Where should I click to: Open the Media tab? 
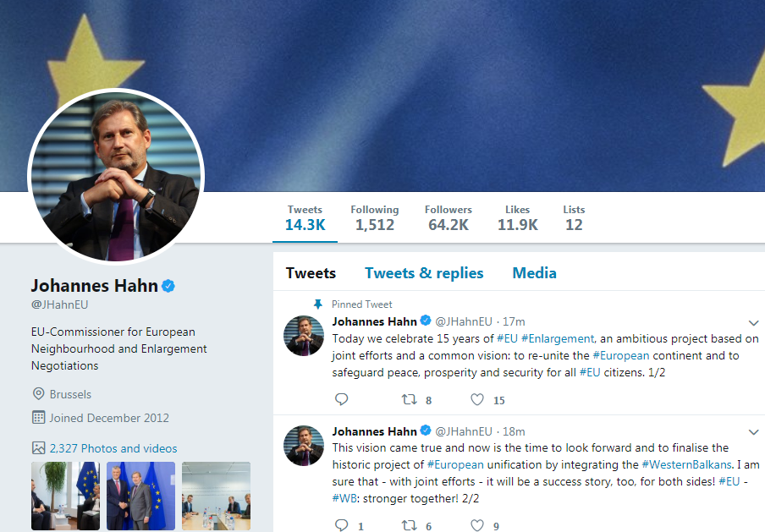(x=534, y=273)
